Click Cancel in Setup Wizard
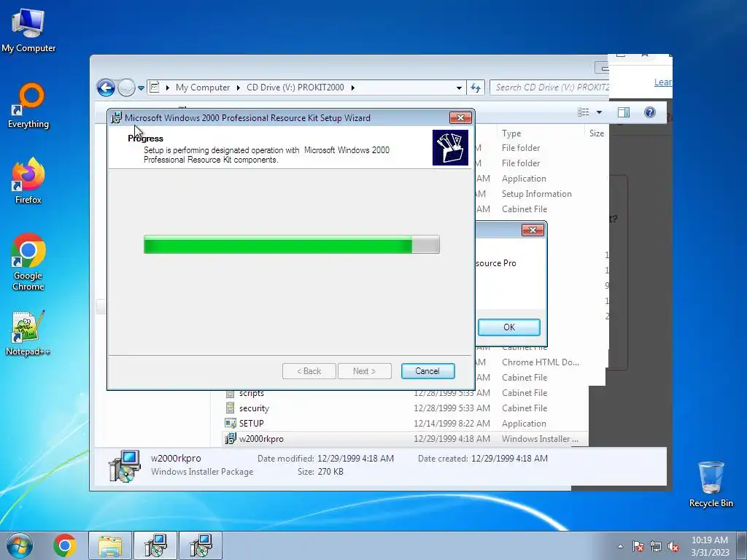This screenshot has width=747, height=560. [427, 371]
